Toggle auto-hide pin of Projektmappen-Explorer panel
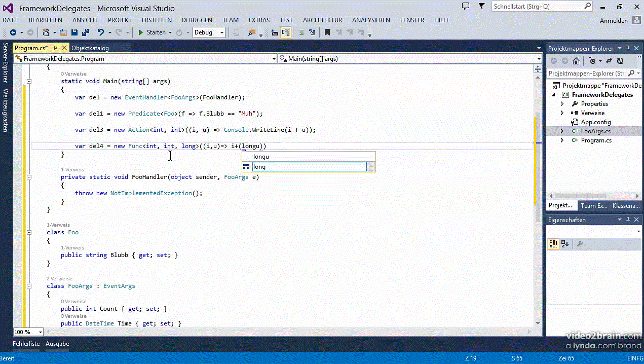The height and width of the screenshot is (364, 644). [x=628, y=49]
